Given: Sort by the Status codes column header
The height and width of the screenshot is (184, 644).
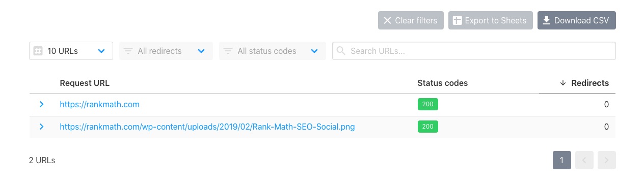Looking at the screenshot, I should (442, 83).
